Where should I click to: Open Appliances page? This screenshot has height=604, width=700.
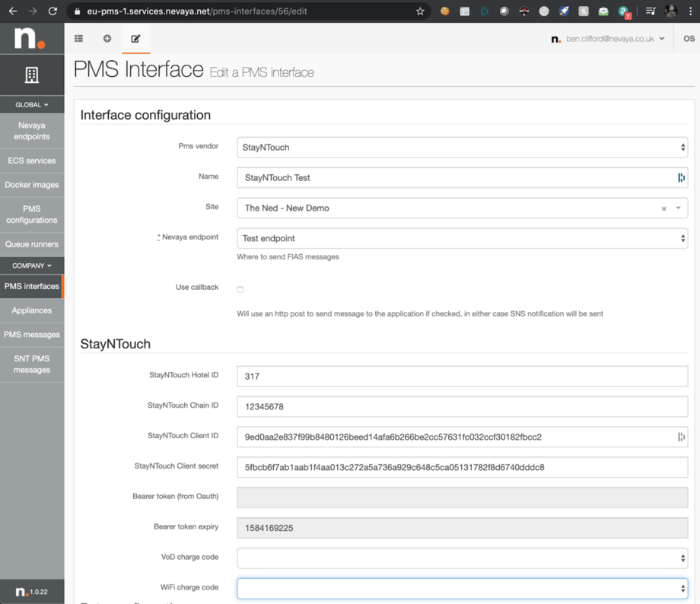point(32,310)
